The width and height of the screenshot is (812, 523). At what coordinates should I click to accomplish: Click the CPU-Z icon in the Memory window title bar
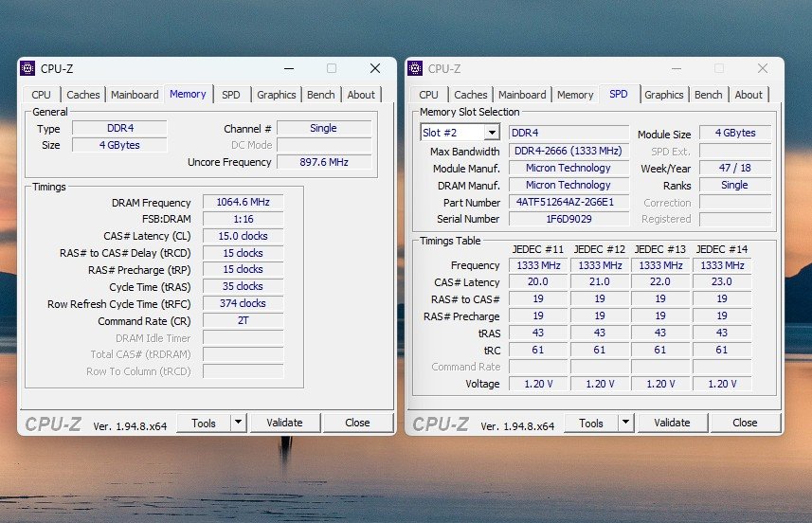coord(27,68)
